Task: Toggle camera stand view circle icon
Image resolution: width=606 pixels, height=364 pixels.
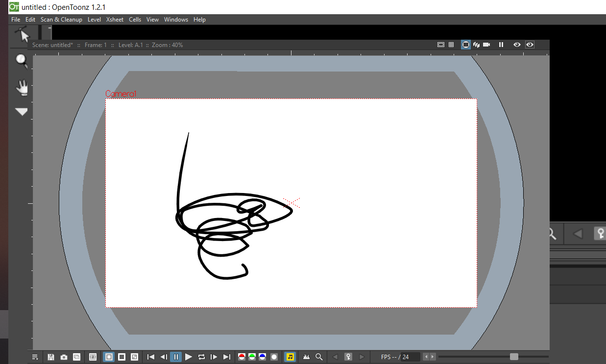Action: coord(466,45)
